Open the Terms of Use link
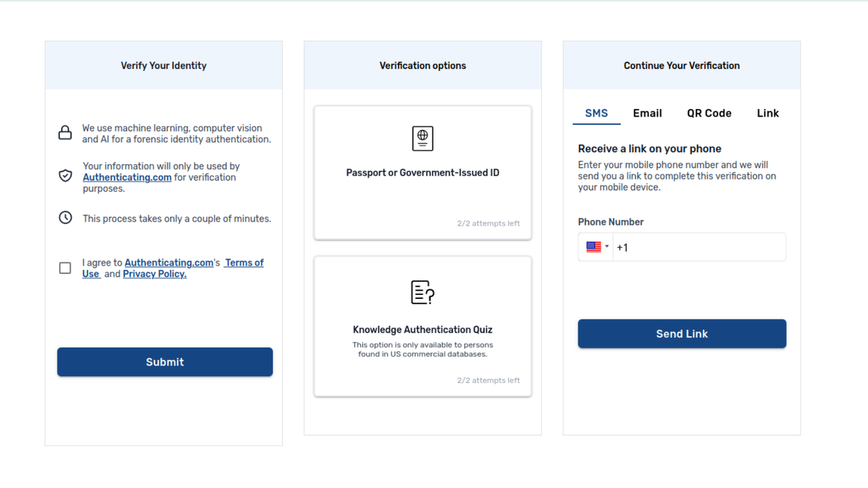The image size is (868, 488). (x=173, y=268)
